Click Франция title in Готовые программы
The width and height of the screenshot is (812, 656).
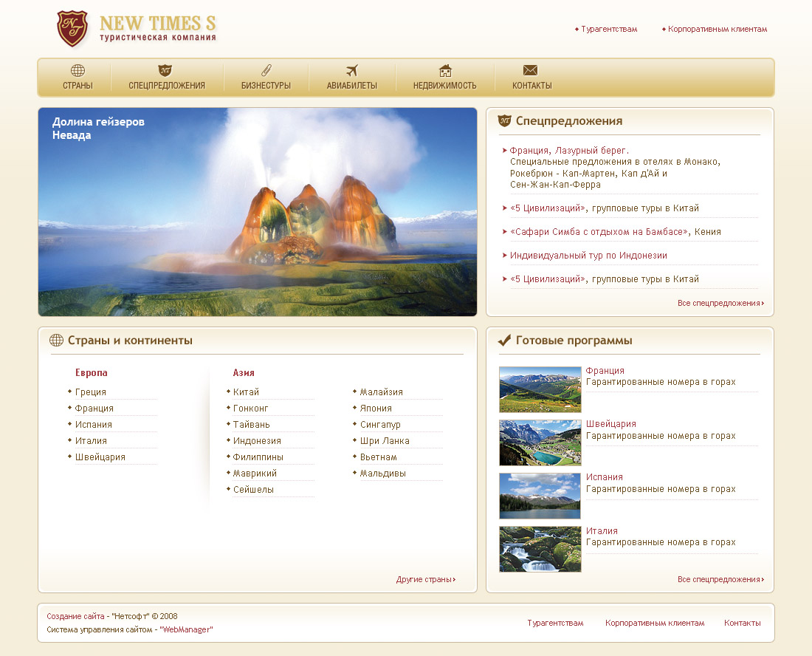(605, 371)
